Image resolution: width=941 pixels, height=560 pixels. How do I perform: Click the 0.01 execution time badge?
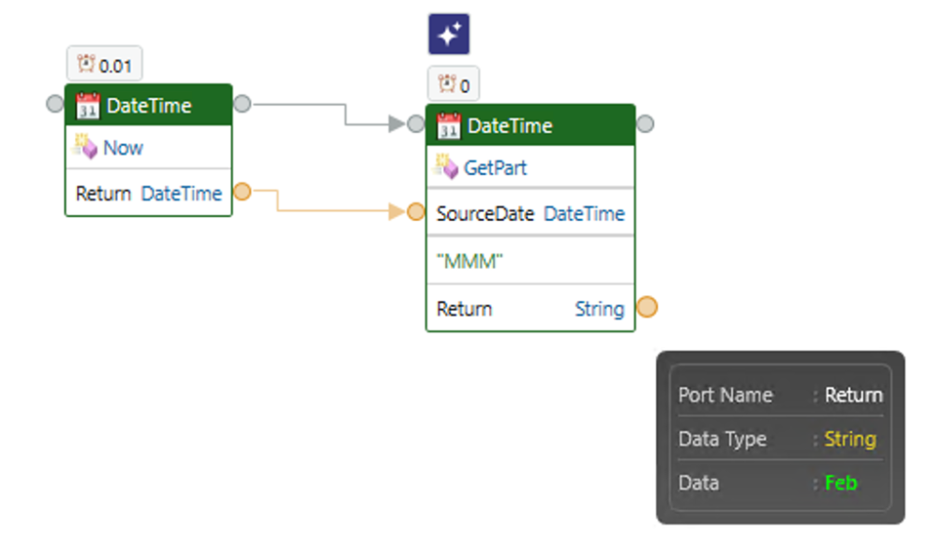[x=104, y=64]
